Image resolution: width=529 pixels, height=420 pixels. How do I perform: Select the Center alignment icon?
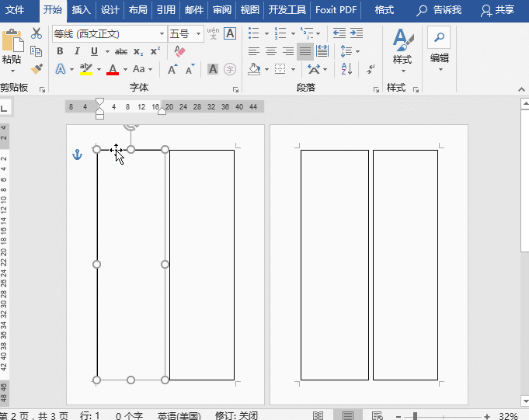tap(271, 51)
